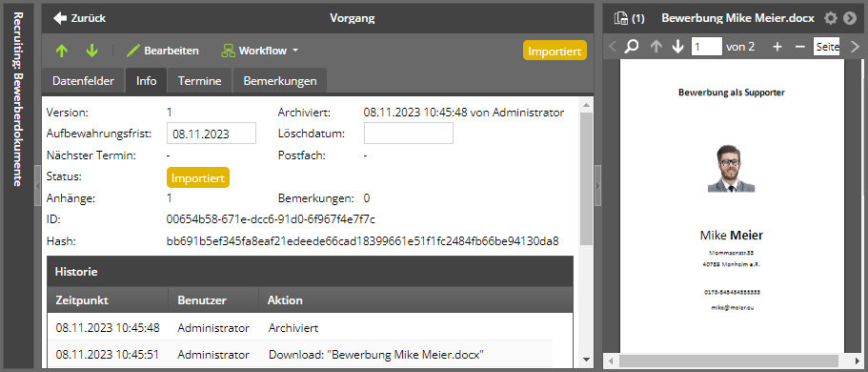Image resolution: width=868 pixels, height=372 pixels.
Task: Open the Bemerkungen tab
Action: coord(280,81)
